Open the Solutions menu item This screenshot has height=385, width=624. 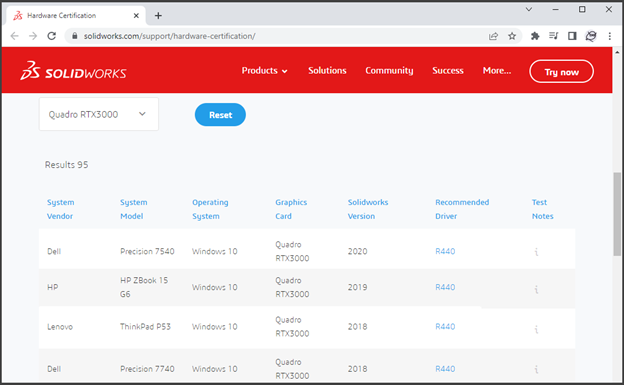[x=327, y=70]
